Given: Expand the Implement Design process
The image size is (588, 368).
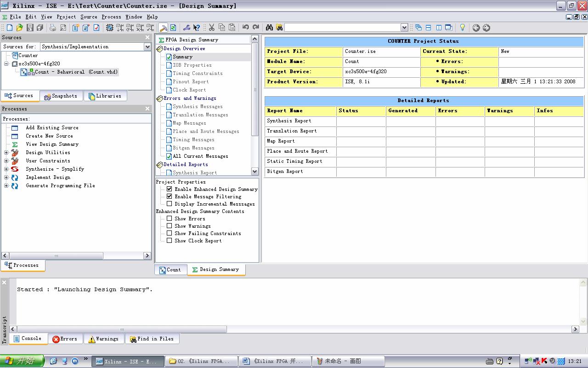Looking at the screenshot, I should point(6,177).
